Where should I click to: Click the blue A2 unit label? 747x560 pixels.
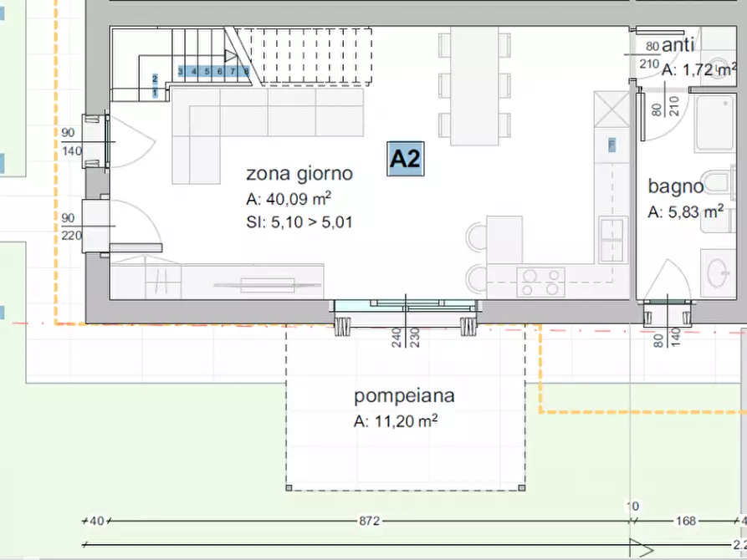click(x=405, y=159)
